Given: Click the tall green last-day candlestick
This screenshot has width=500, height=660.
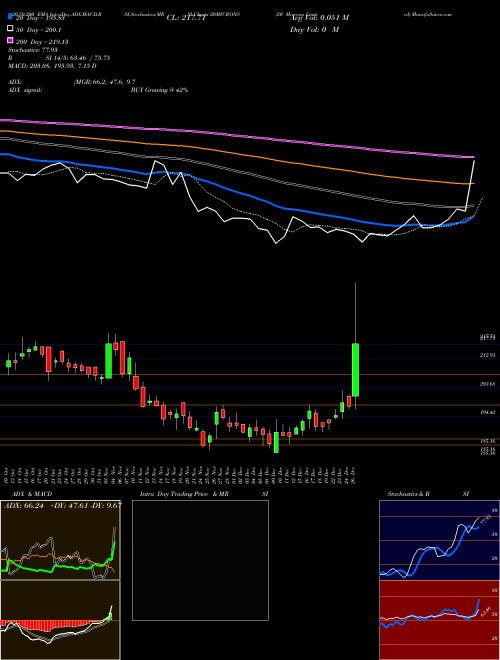Looking at the screenshot, I should [x=355, y=370].
